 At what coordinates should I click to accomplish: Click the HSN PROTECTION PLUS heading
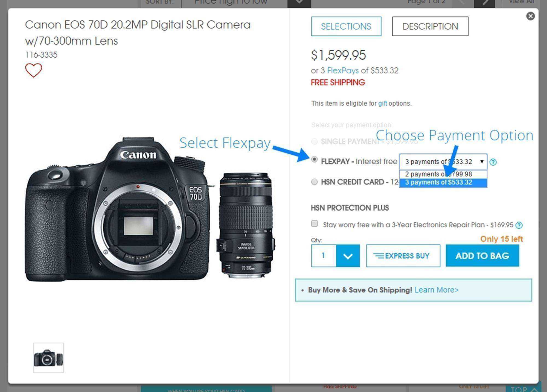pyautogui.click(x=350, y=208)
